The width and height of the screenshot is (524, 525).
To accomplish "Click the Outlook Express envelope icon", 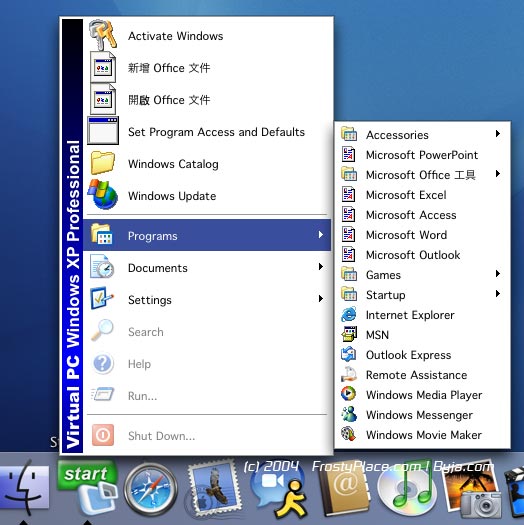I will [x=349, y=355].
